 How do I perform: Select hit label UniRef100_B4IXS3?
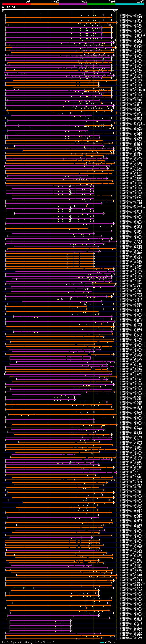(131, 123)
